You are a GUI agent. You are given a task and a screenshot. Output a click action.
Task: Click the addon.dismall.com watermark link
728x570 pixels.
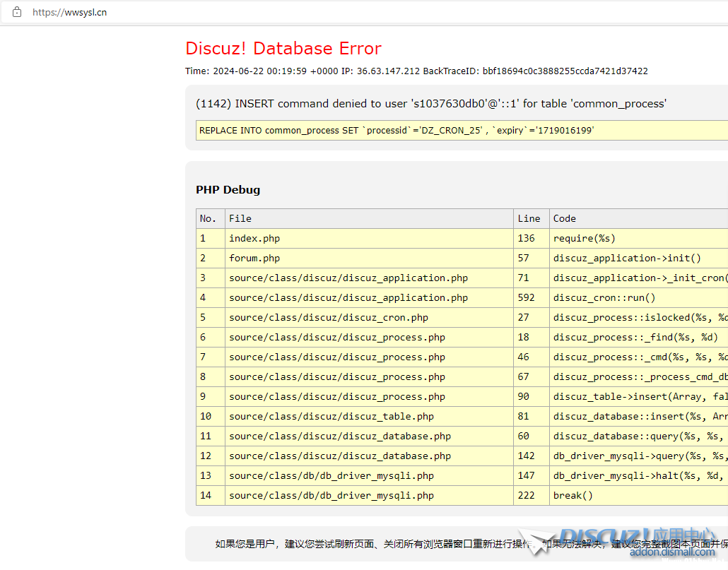point(671,552)
